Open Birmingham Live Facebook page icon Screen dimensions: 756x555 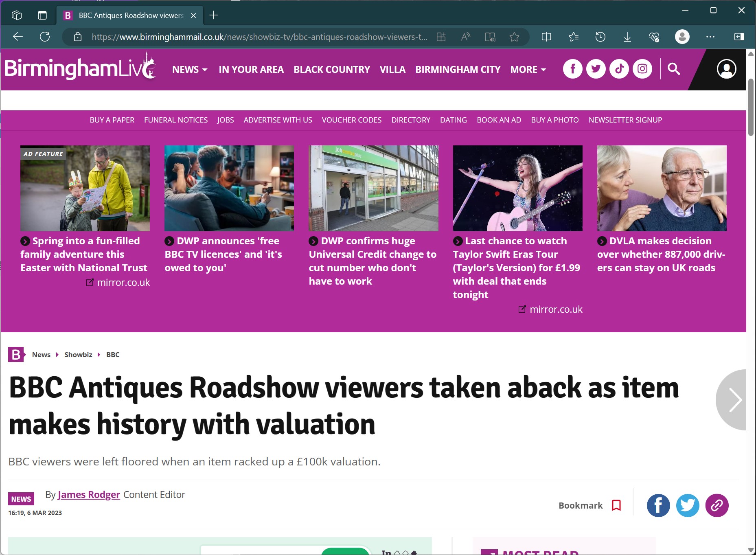[x=572, y=69]
